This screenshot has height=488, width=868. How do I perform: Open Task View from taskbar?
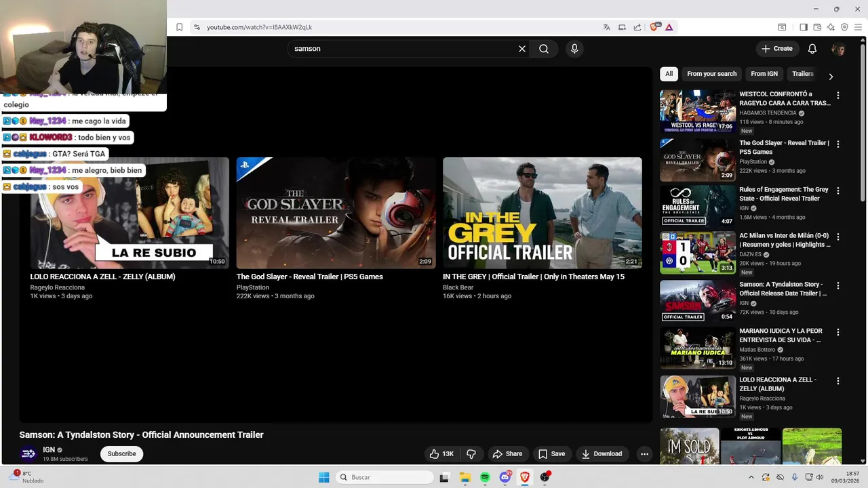pos(444,477)
